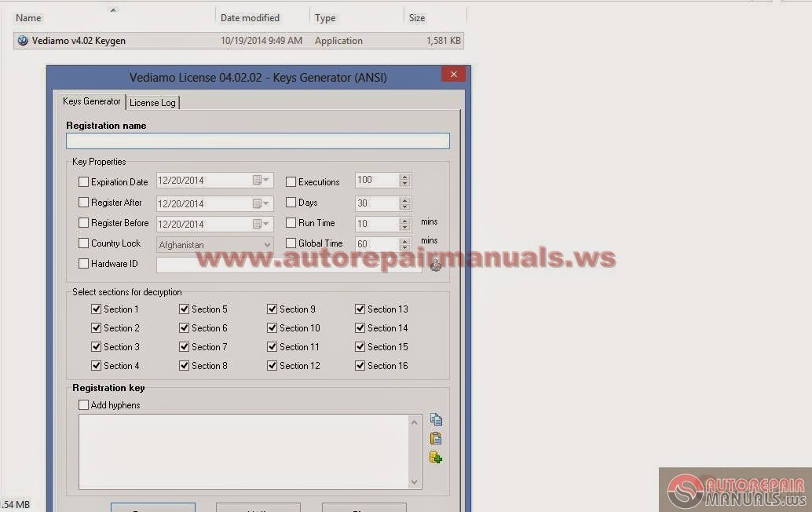Enable the Expiration Date checkbox

click(83, 181)
